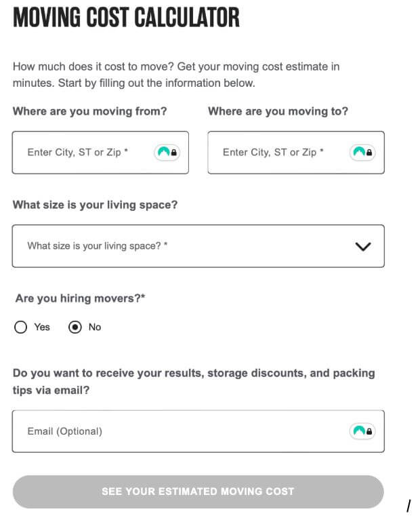The image size is (420, 518).
Task: Click the intro paragraph about moving cost estimate
Action: pyautogui.click(x=176, y=75)
